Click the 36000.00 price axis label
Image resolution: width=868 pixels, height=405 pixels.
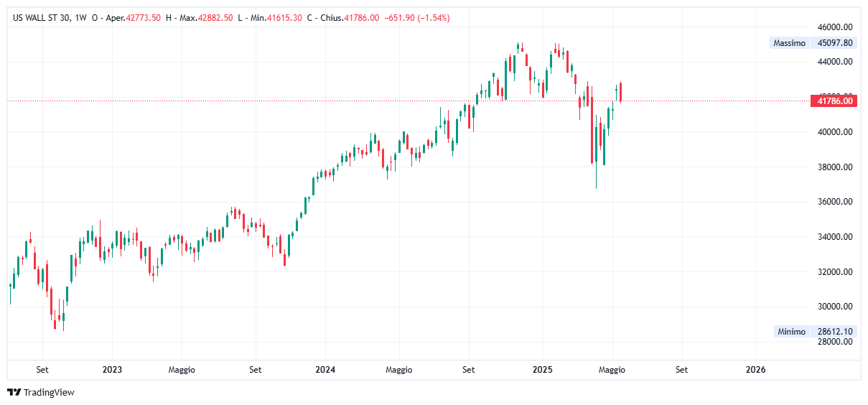pos(835,202)
